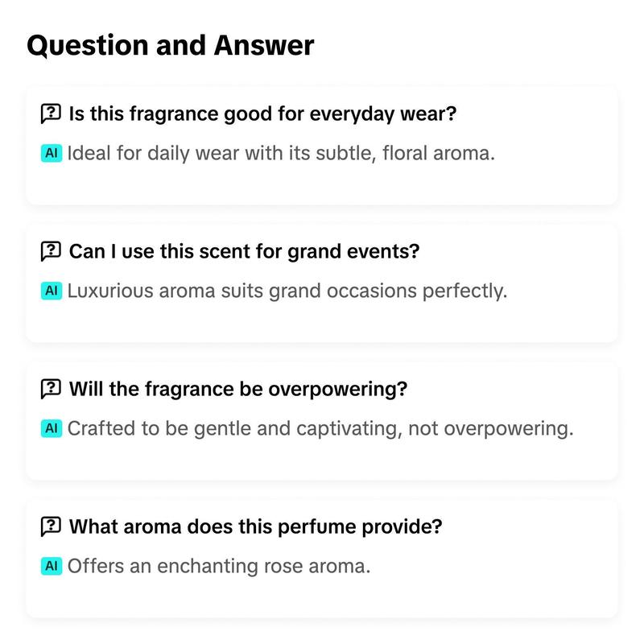Click the answer 'Ideal for daily wear with its subtle, floral aroma.'
This screenshot has width=644, height=644.
tap(281, 153)
